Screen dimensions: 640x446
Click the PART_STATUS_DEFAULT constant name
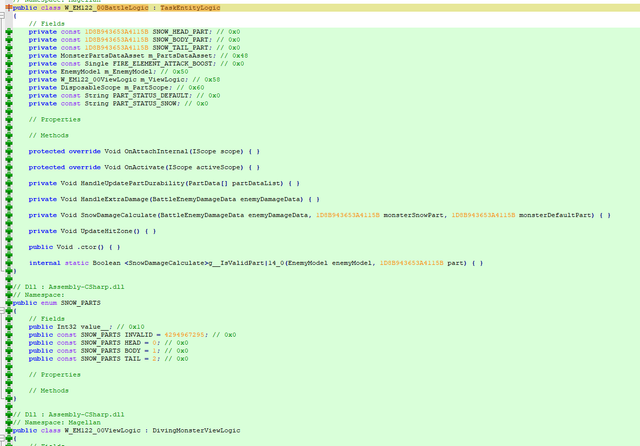pyautogui.click(x=150, y=95)
